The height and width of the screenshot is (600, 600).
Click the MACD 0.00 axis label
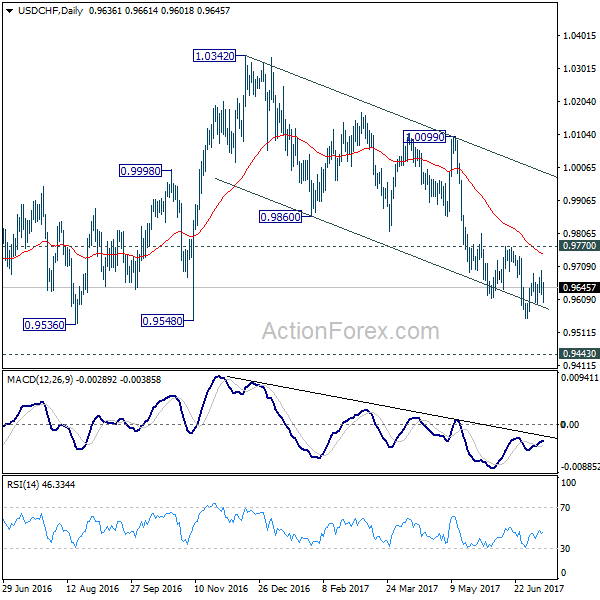point(569,424)
